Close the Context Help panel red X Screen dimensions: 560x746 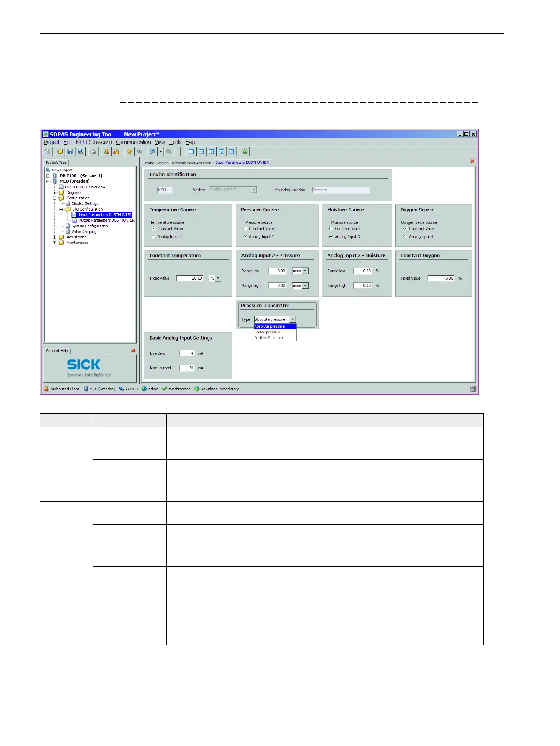(x=133, y=350)
